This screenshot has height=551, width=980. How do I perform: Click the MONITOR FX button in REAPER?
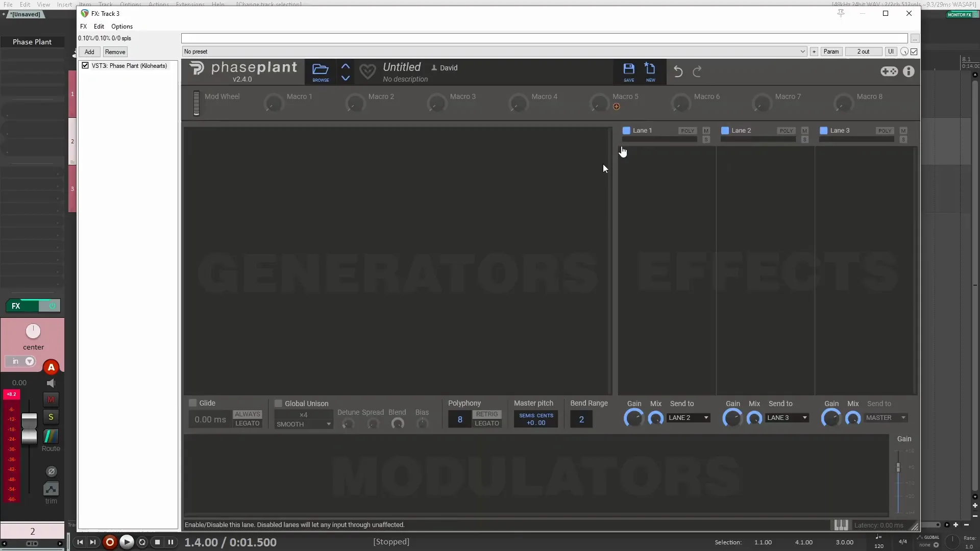point(960,14)
